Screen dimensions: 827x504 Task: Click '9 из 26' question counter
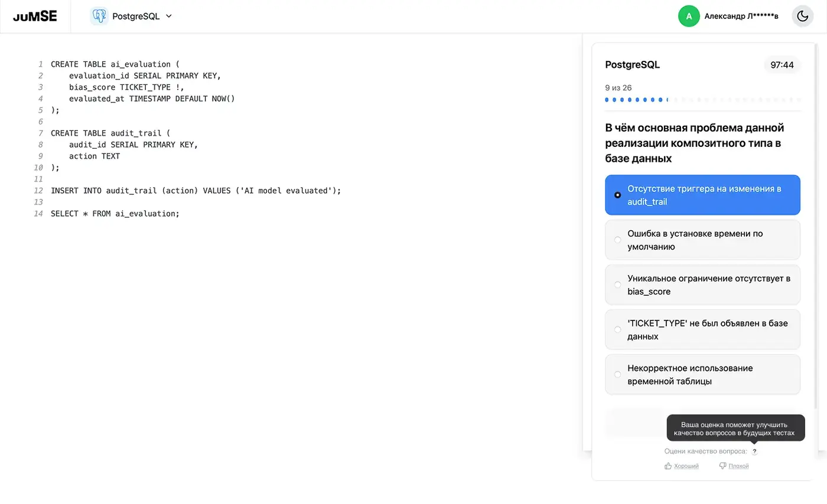click(x=618, y=87)
